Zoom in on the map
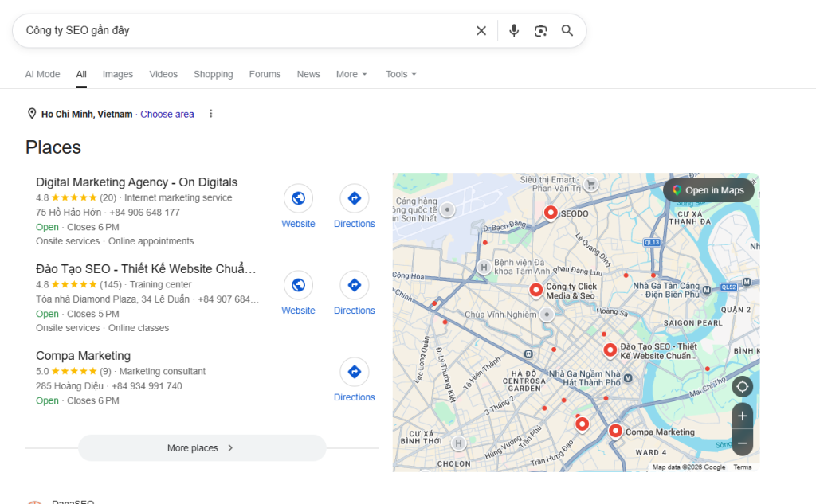816x504 pixels. click(x=743, y=416)
